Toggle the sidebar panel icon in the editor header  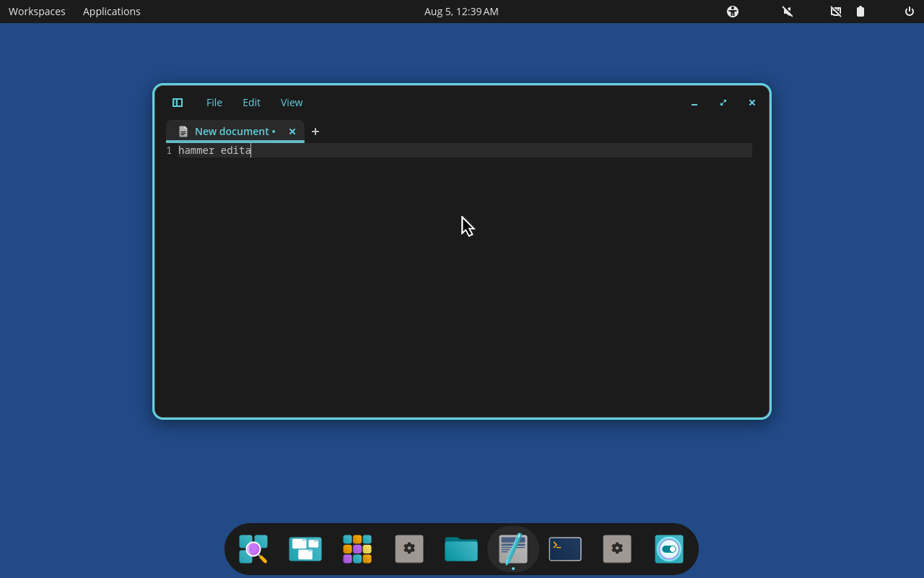pos(178,103)
